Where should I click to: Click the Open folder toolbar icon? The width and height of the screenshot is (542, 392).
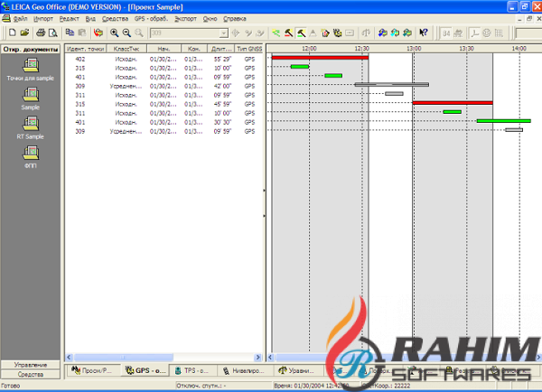(24, 33)
